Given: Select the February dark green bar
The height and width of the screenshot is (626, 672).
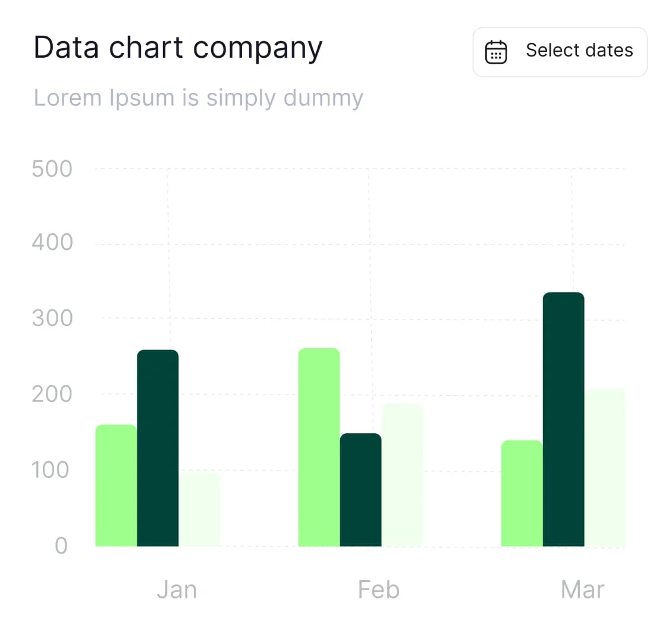Looking at the screenshot, I should coord(360,490).
